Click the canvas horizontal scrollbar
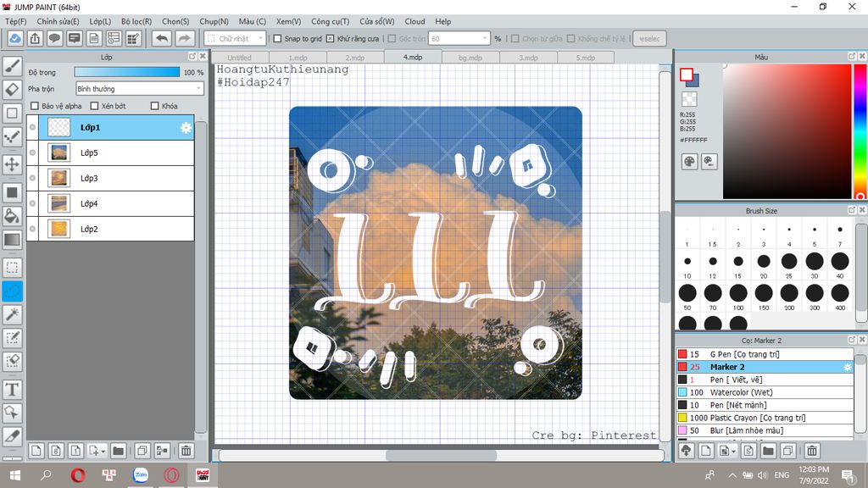 pos(441,455)
